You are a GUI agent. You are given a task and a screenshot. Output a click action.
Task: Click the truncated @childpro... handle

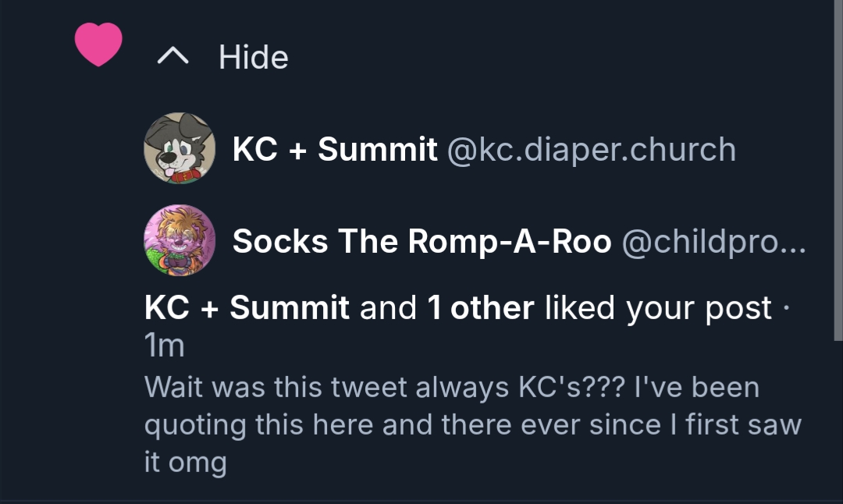tap(713, 242)
